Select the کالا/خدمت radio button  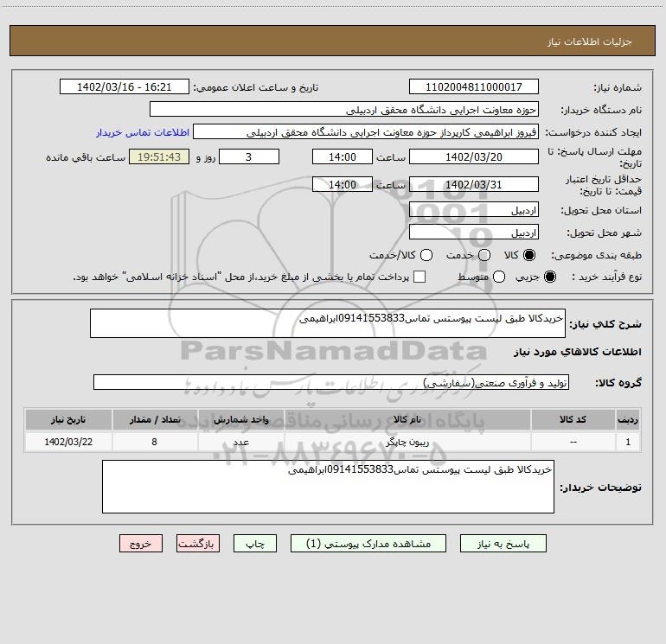[426, 255]
